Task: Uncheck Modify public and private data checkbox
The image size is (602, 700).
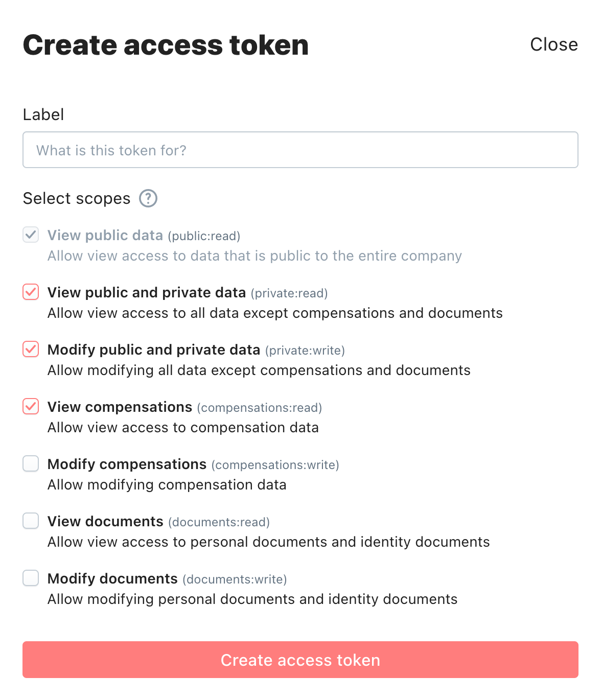Action: [x=31, y=349]
